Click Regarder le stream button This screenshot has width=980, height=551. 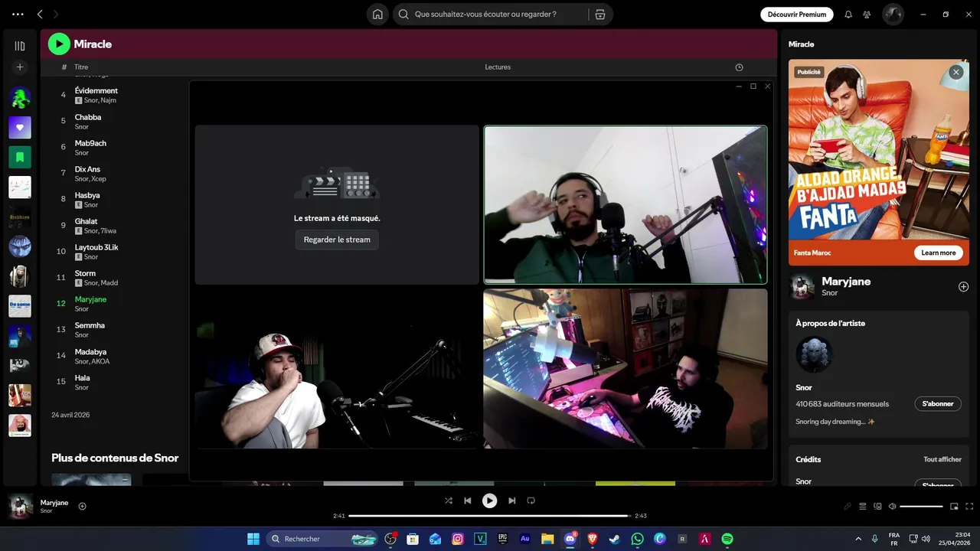(337, 240)
